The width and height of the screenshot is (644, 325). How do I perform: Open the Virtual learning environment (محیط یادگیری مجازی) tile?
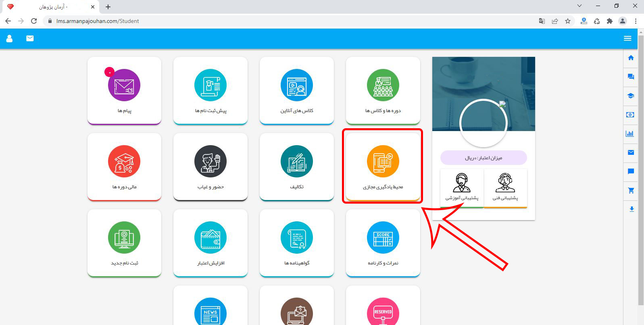pyautogui.click(x=383, y=167)
